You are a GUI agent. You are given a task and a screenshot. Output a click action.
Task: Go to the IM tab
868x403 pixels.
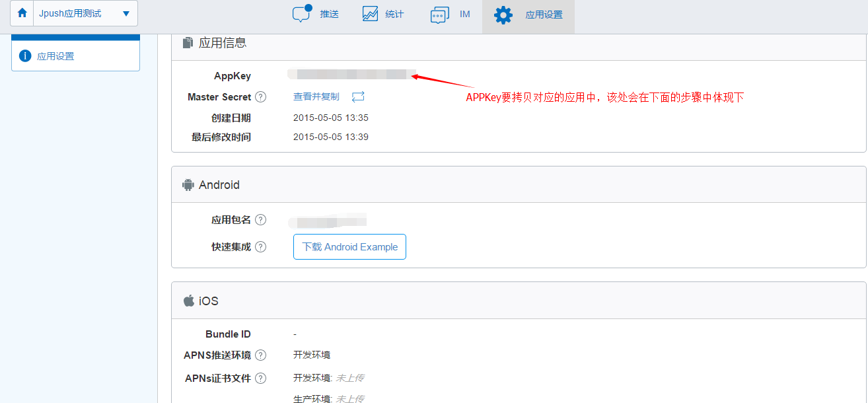(x=450, y=15)
